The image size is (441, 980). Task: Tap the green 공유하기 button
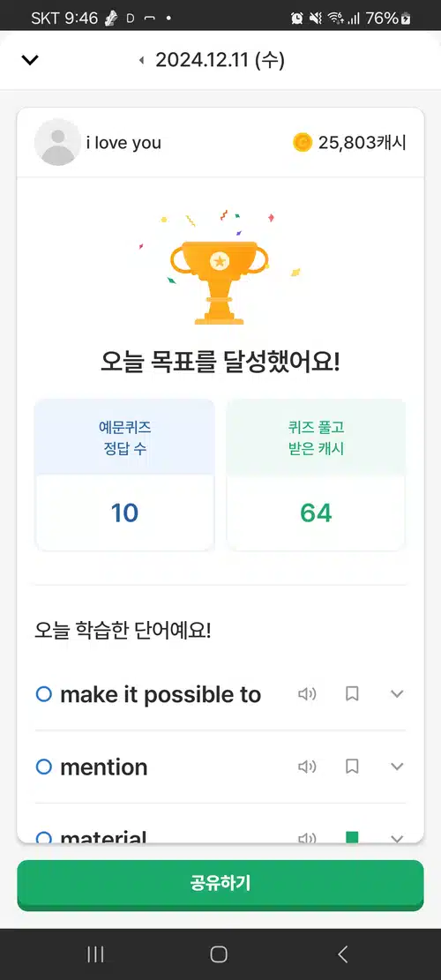click(220, 884)
